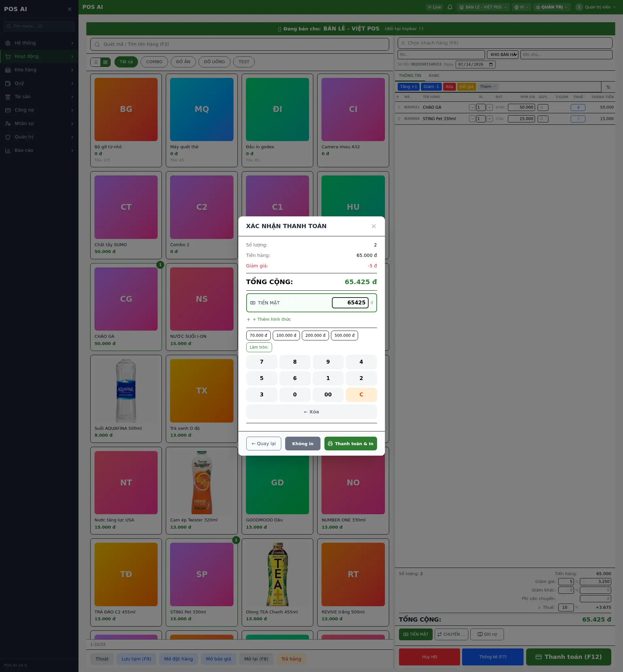
Task: Open column settings icon in cart toolbar
Action: click(608, 87)
